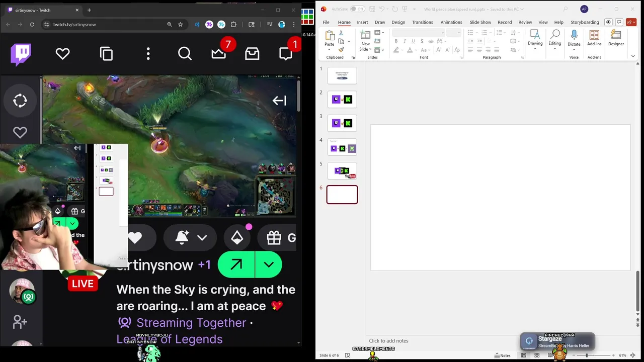Select slide 5 thumbnail with YouTube logo
The height and width of the screenshot is (362, 644).
tap(342, 171)
